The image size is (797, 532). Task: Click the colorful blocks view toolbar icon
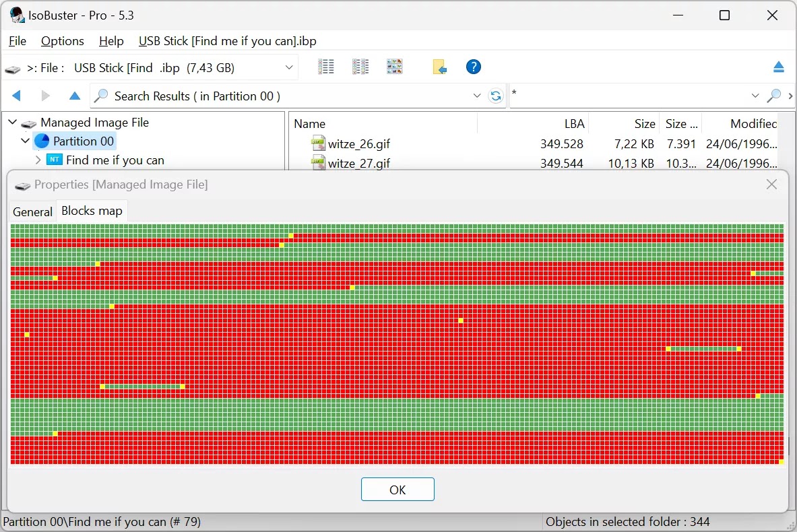coord(394,67)
